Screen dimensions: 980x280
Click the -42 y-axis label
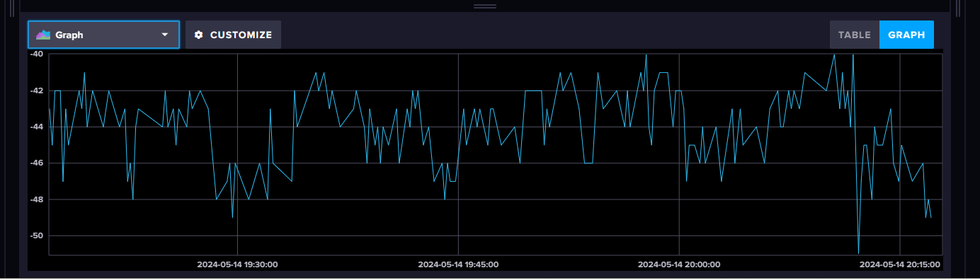(37, 91)
